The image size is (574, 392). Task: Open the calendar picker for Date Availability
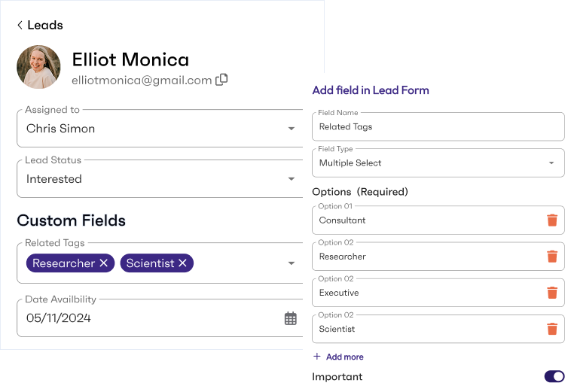(291, 318)
